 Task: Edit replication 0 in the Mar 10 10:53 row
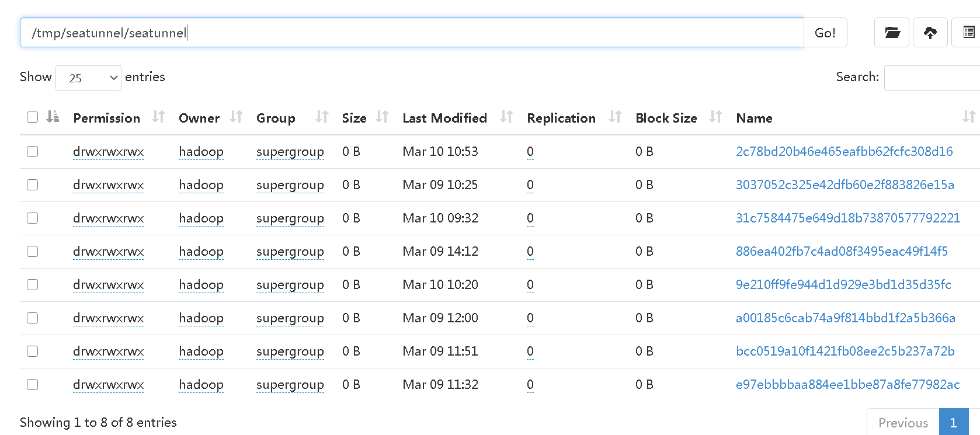click(530, 152)
